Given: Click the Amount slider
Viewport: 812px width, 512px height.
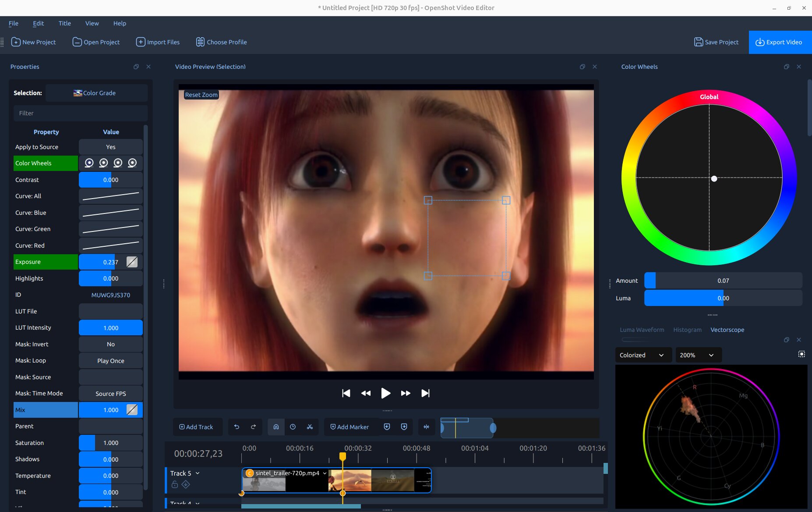Looking at the screenshot, I should [x=723, y=281].
